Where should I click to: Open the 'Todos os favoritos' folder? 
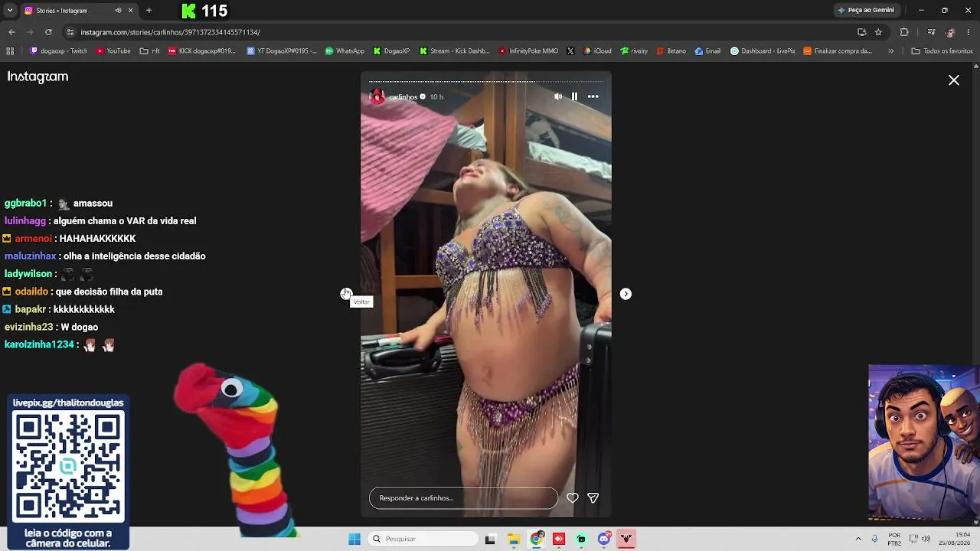coord(942,51)
